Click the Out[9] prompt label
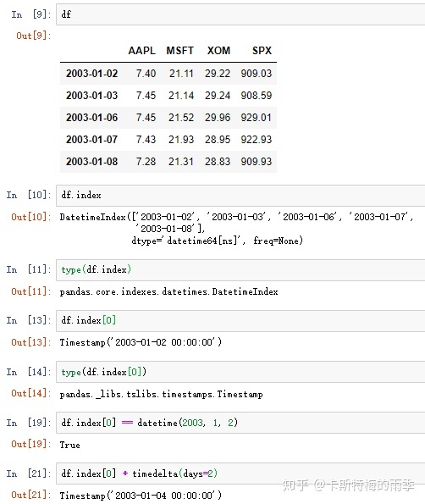This screenshot has width=425, height=504. tap(34, 36)
